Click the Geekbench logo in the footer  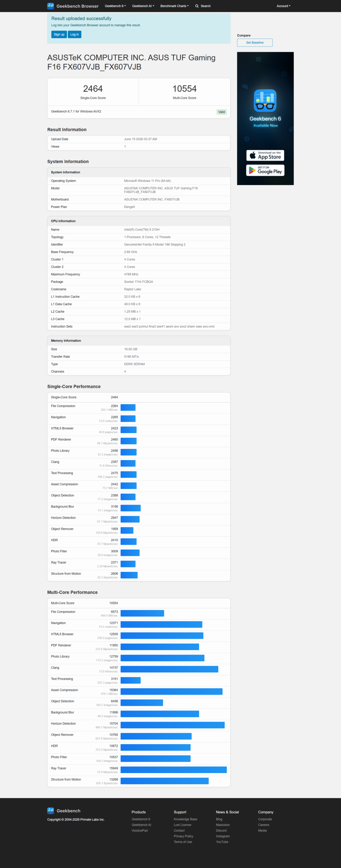[51, 810]
